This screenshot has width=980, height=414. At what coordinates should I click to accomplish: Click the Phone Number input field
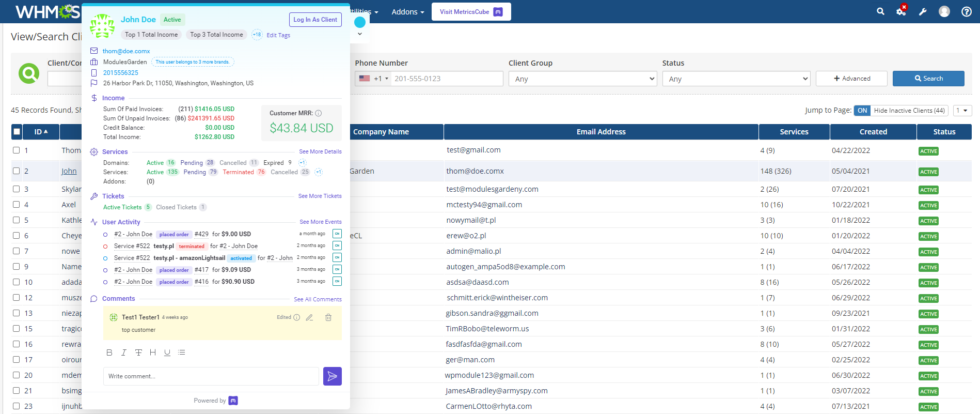[447, 79]
